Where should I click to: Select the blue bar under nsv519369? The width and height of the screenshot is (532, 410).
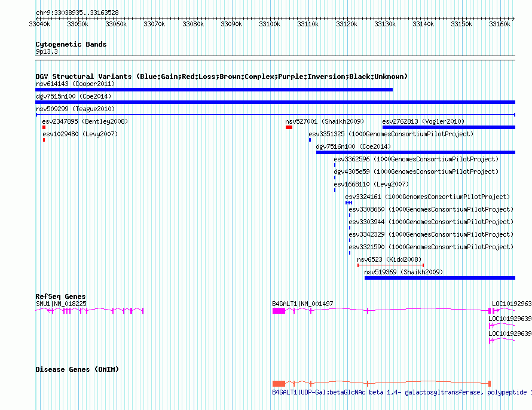(x=440, y=278)
